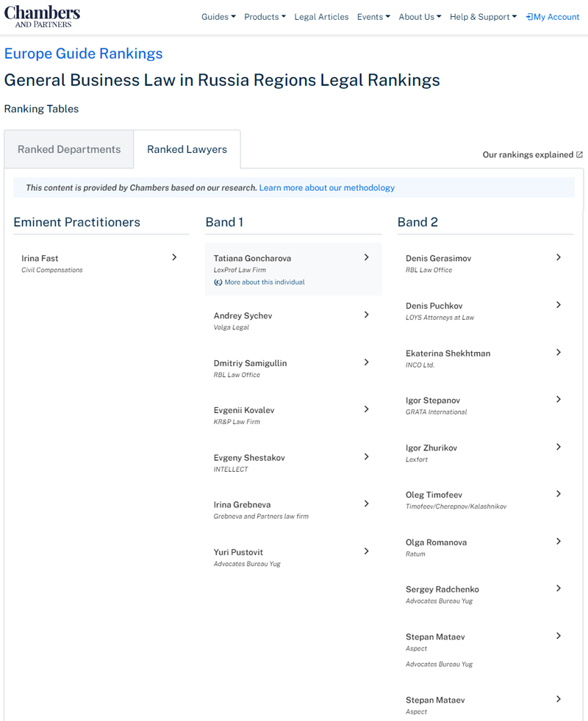Select the name Oleg Timofeev
This screenshot has height=721, width=588.
point(434,495)
